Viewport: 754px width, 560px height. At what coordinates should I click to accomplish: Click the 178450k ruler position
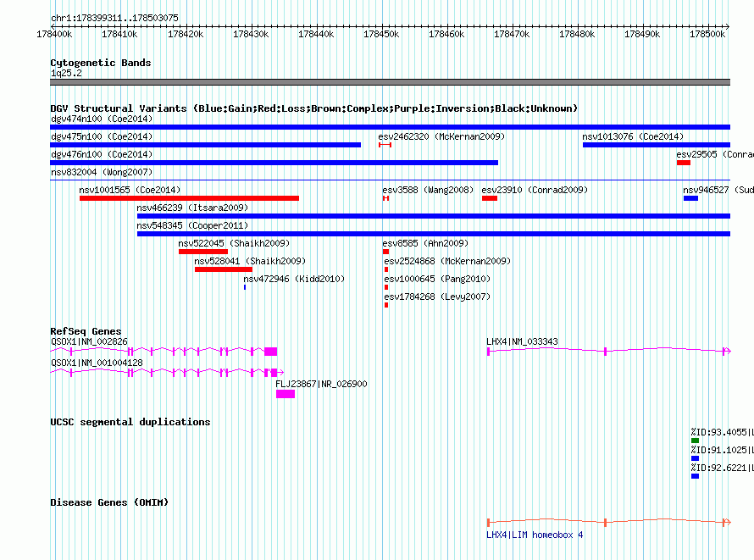(x=381, y=34)
